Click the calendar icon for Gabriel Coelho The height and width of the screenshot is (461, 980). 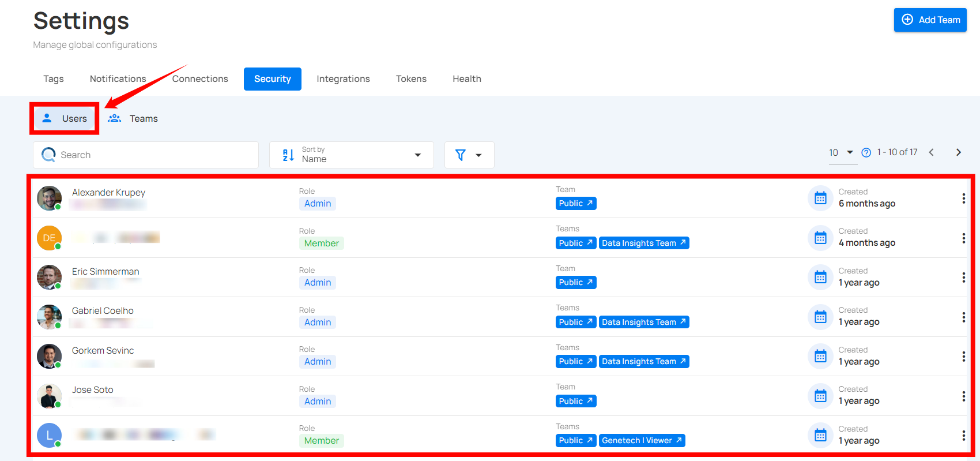pos(820,317)
